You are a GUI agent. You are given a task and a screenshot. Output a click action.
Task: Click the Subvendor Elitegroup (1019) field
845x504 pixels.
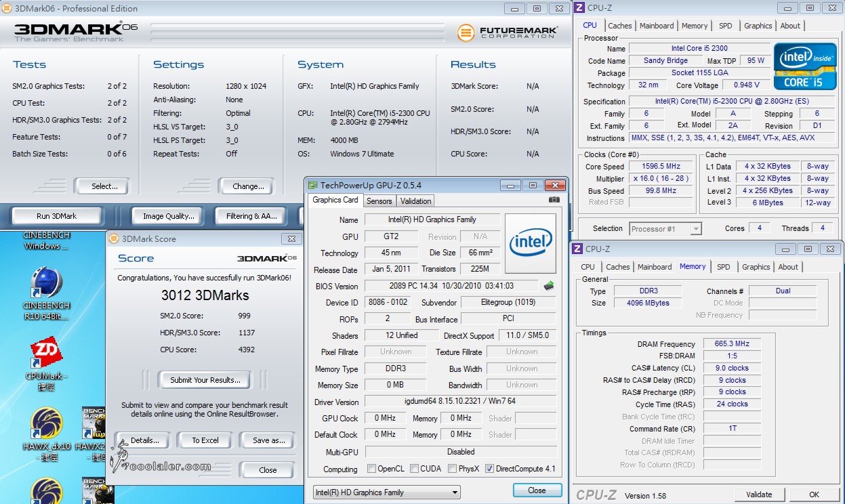click(509, 303)
